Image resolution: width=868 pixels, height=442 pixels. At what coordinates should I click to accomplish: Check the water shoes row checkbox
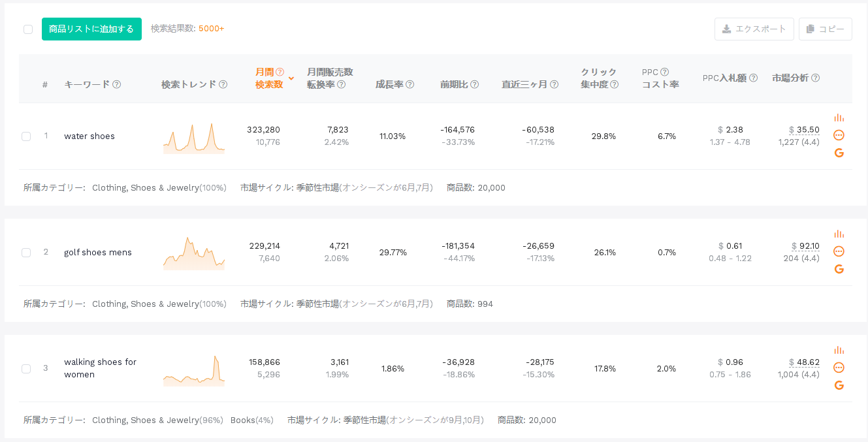26,136
